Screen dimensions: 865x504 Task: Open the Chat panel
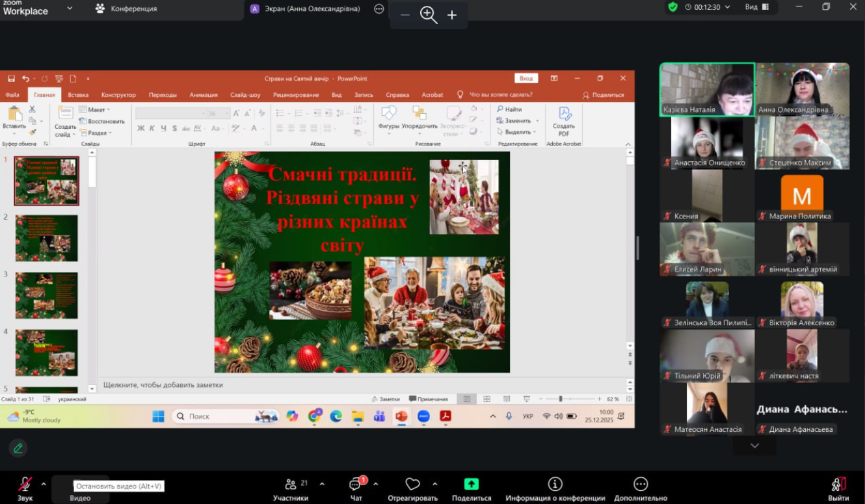356,485
